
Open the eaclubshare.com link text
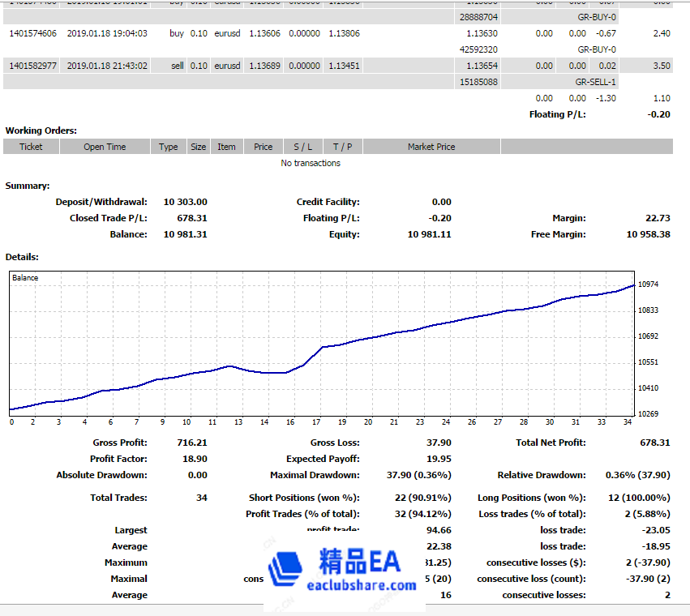pyautogui.click(x=361, y=585)
